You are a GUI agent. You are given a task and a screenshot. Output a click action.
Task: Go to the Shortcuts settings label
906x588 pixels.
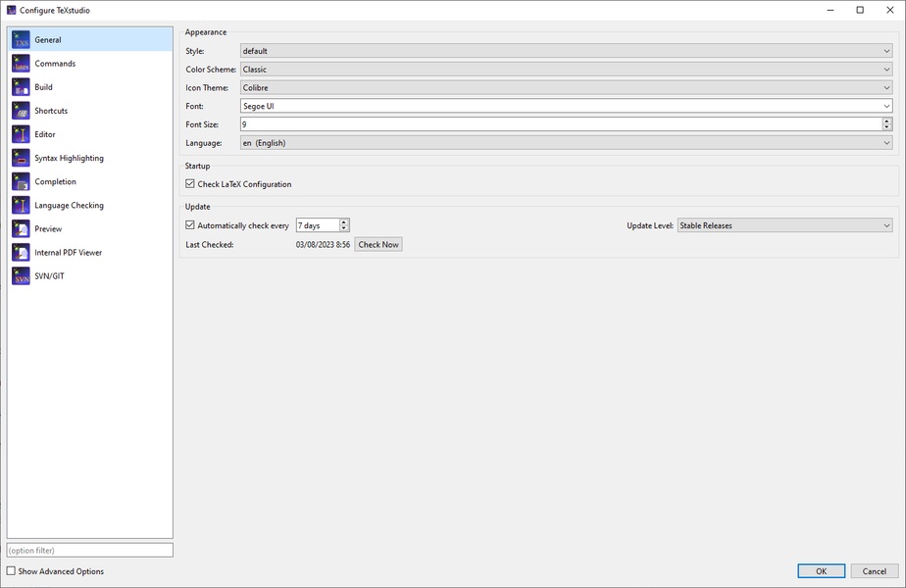[x=51, y=111]
